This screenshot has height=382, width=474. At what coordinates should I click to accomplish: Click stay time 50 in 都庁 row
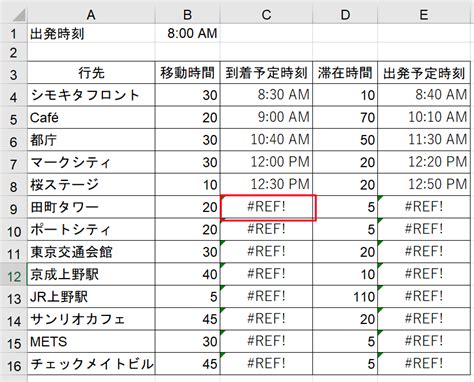pos(345,140)
